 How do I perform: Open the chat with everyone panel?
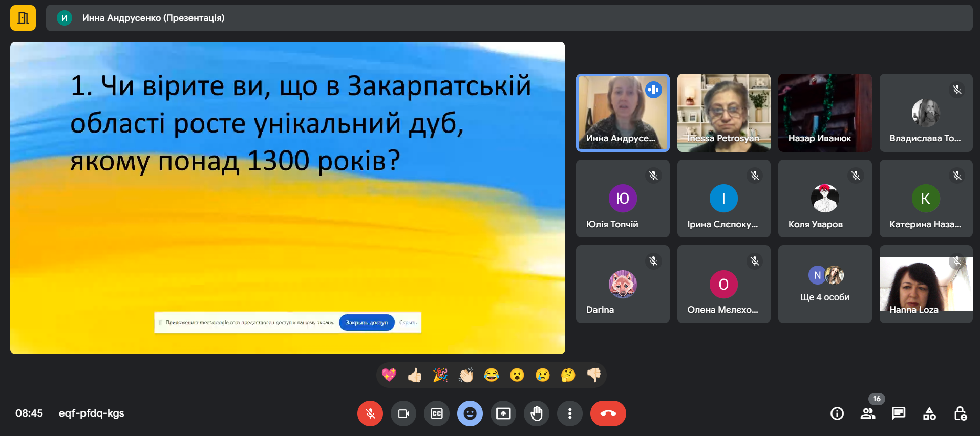(x=899, y=413)
